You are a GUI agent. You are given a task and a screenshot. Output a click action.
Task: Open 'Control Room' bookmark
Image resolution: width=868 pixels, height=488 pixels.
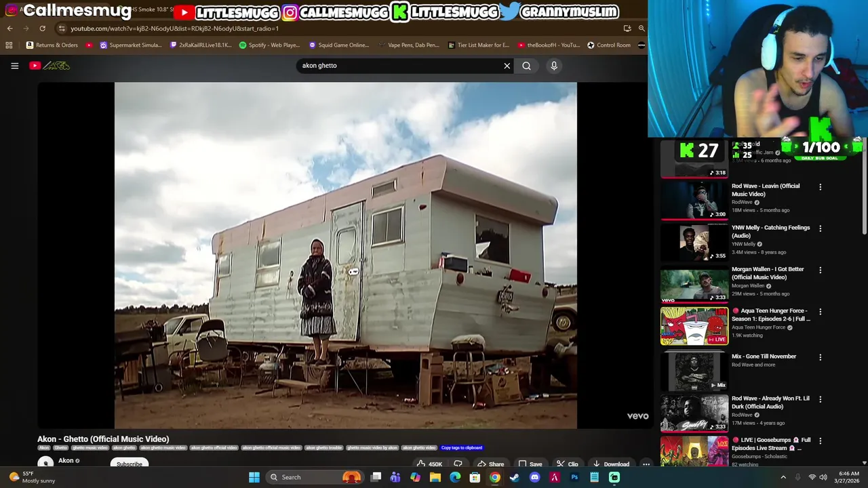tap(609, 45)
